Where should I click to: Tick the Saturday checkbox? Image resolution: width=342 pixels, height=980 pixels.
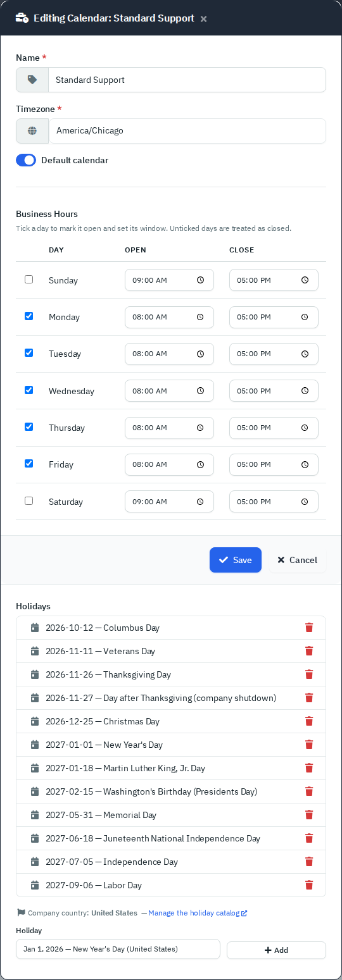tap(28, 500)
